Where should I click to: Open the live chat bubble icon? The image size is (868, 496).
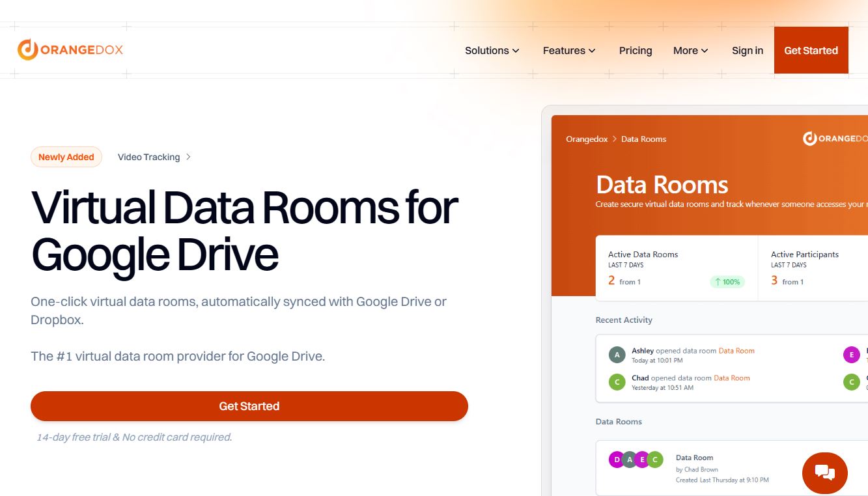click(824, 473)
